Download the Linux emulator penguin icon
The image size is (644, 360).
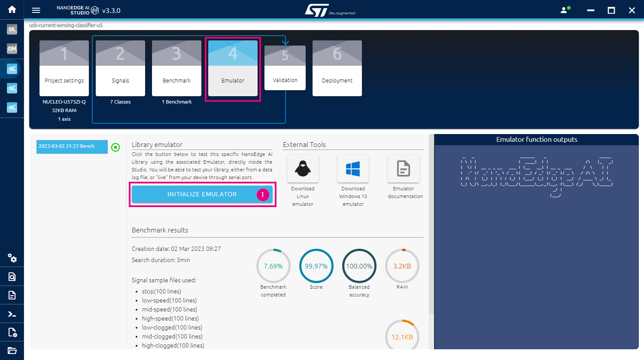[303, 169]
